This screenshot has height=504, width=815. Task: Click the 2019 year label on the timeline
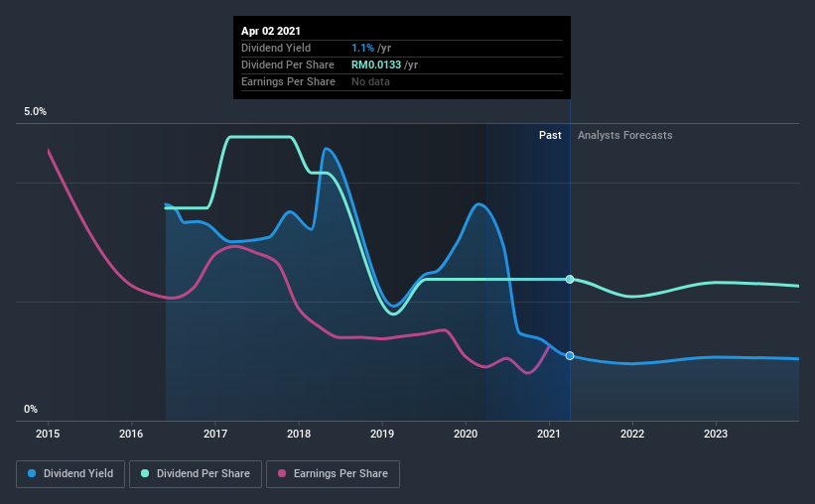click(x=382, y=434)
